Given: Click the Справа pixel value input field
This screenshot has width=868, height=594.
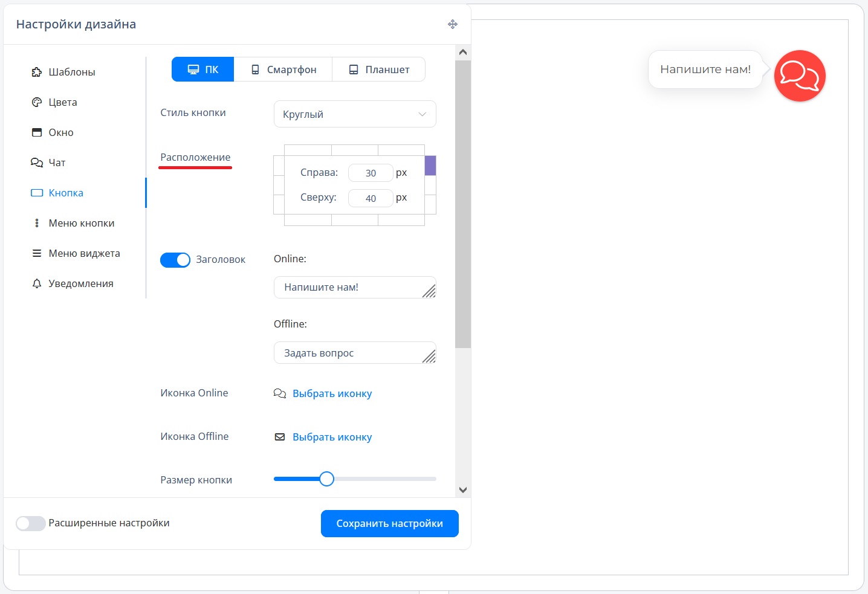Looking at the screenshot, I should pyautogui.click(x=371, y=173).
